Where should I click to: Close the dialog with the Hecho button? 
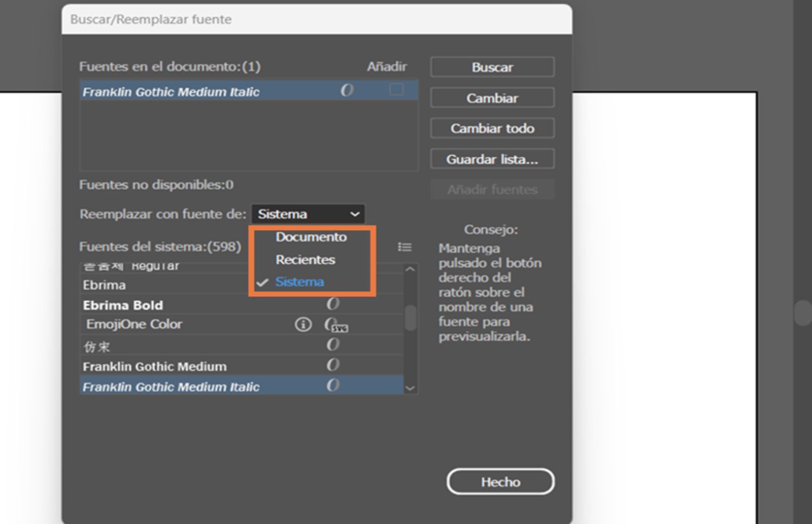(500, 481)
